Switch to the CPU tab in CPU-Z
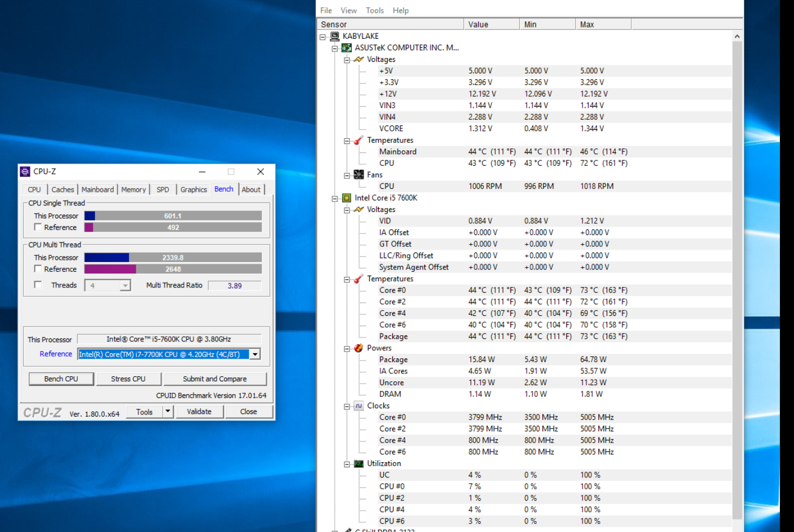This screenshot has width=794, height=532. (x=34, y=190)
